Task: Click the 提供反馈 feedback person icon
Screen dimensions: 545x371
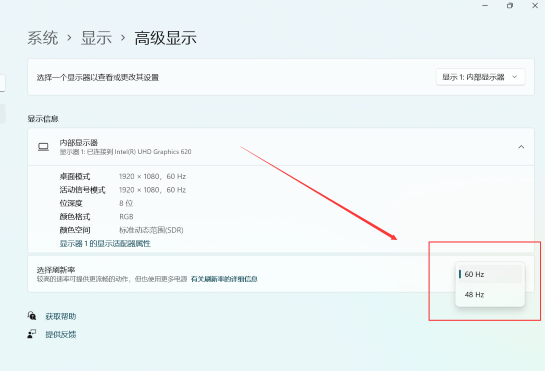Action: (x=32, y=334)
